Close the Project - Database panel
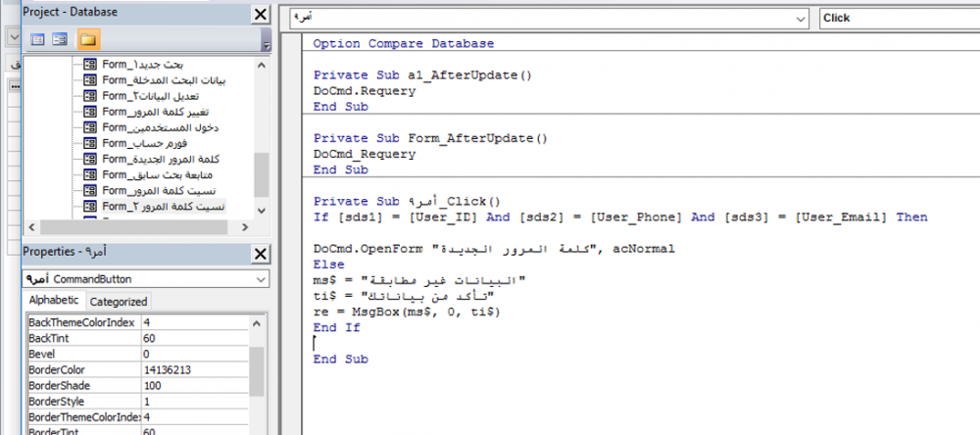 tap(262, 14)
